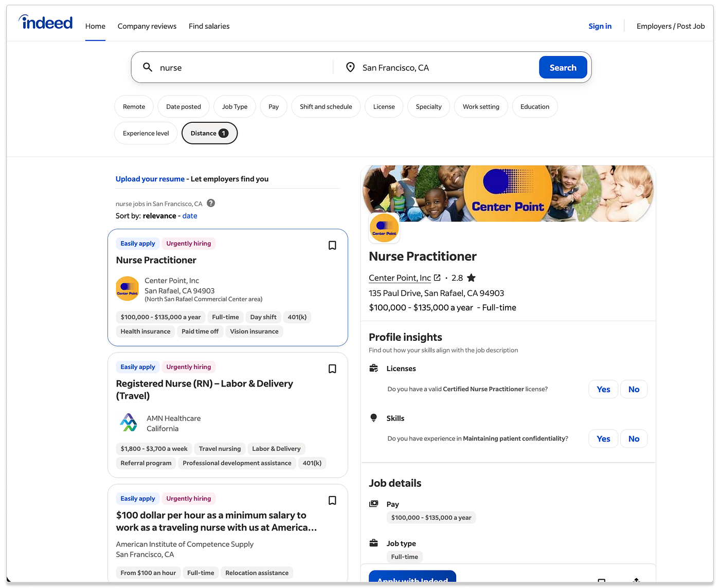720x588 pixels.
Task: Open the help icon beside nurse jobs text
Action: click(x=211, y=203)
